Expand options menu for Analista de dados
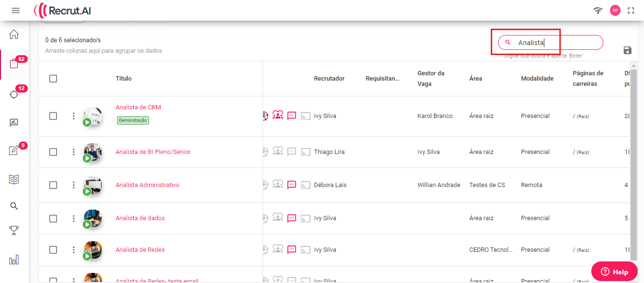 (x=73, y=218)
